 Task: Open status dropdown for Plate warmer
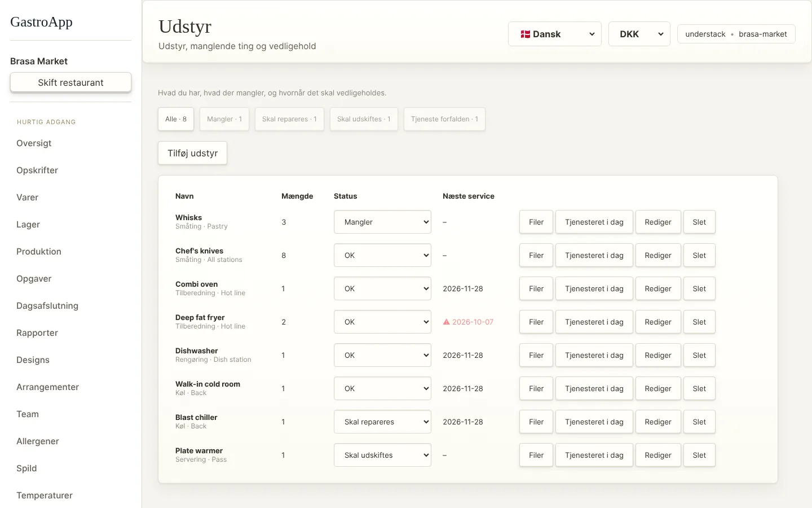pyautogui.click(x=382, y=455)
